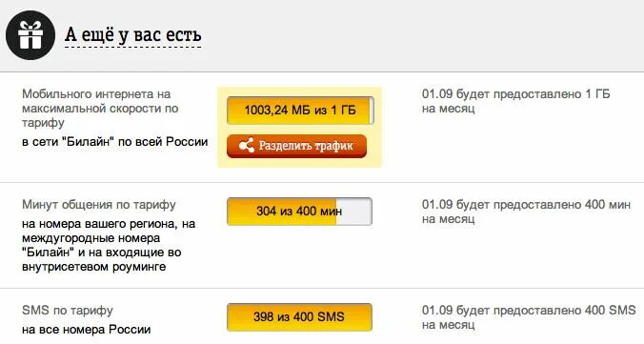Viewport: 644px width, 344px height.
Task: Click the gift box icon
Action: click(30, 35)
